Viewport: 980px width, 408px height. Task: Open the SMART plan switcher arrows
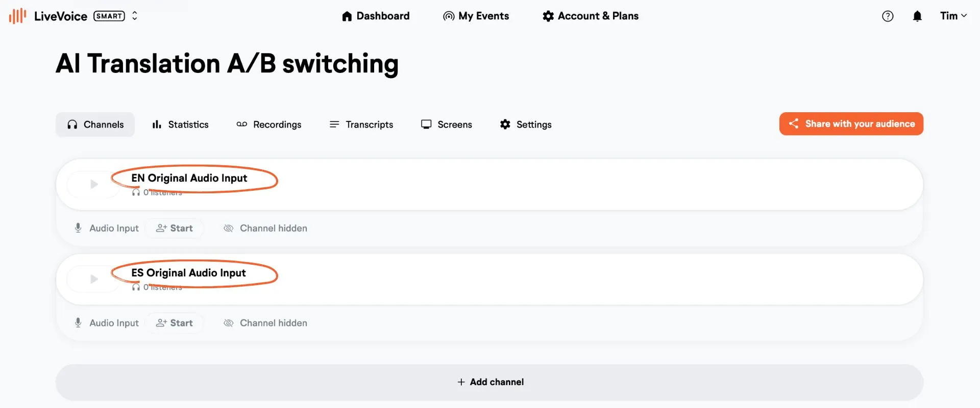coord(135,16)
